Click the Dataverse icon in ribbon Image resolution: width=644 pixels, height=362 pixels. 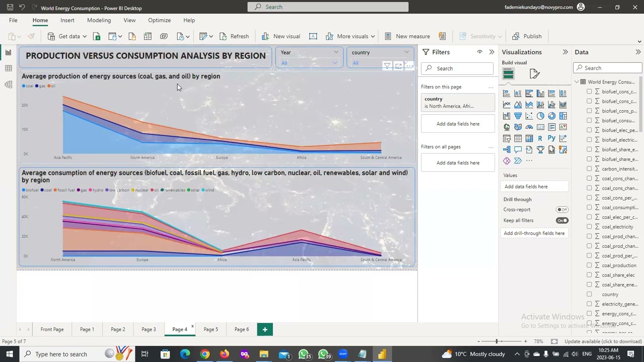[164, 36]
